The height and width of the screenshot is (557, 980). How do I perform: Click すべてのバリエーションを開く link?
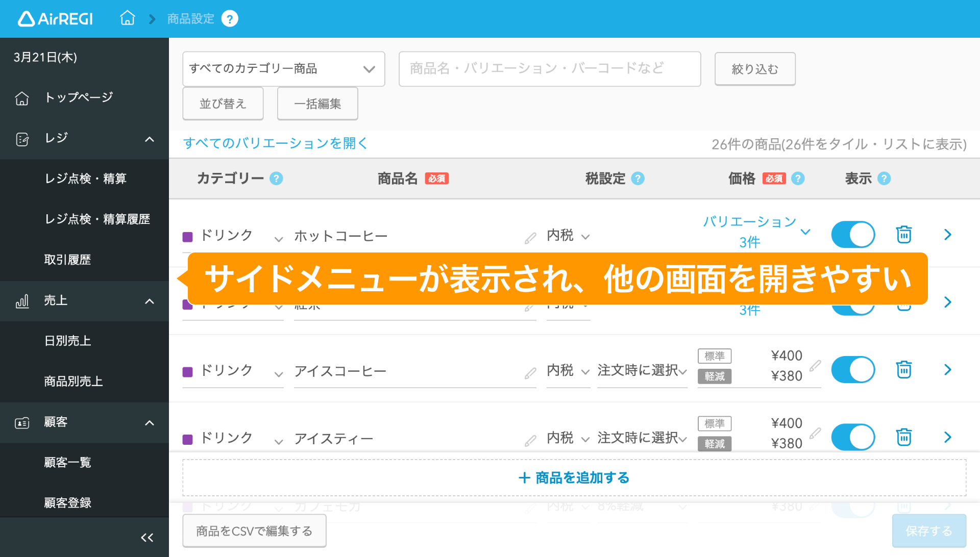(x=275, y=143)
